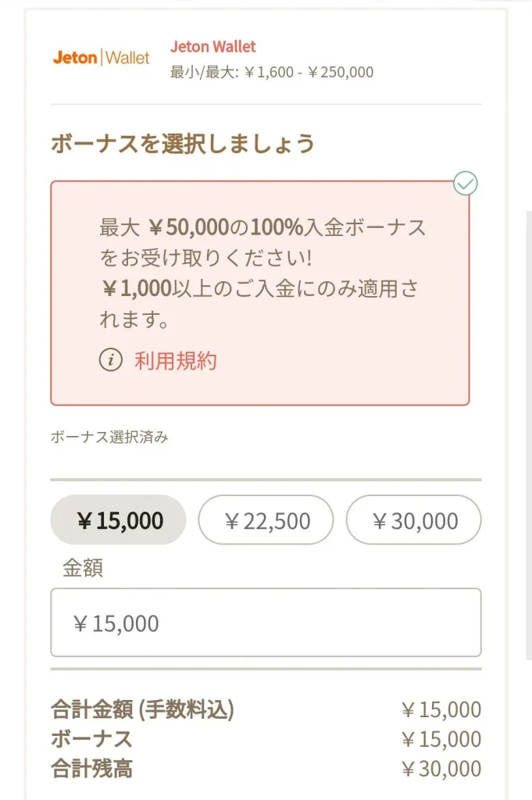Click the ボーナス label in the summary
532x800 pixels.
pyautogui.click(x=91, y=739)
